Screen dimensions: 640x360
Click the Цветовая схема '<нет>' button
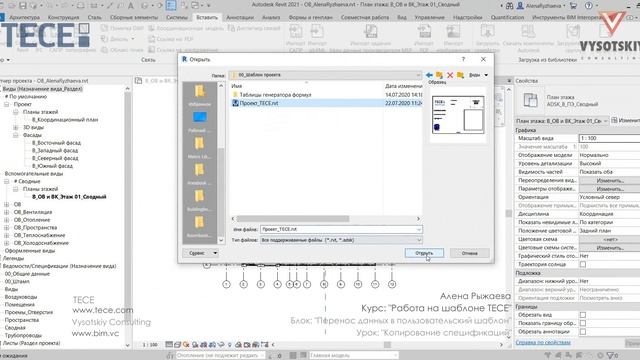pyautogui.click(x=610, y=240)
